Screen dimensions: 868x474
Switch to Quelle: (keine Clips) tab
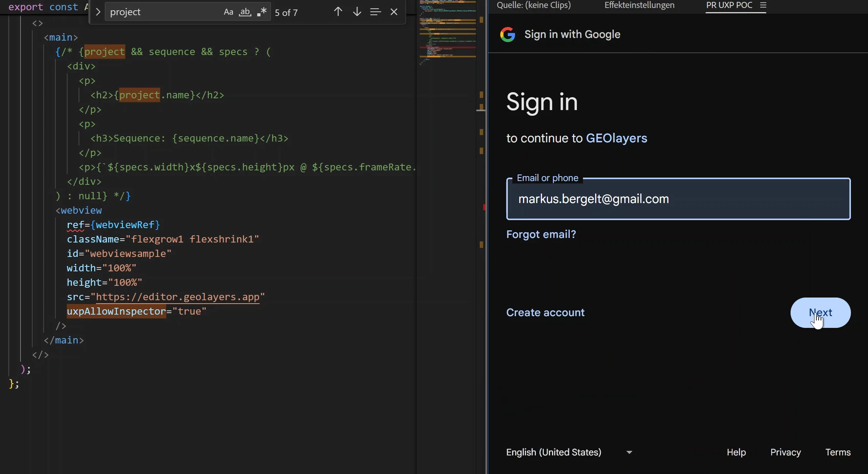pyautogui.click(x=534, y=5)
